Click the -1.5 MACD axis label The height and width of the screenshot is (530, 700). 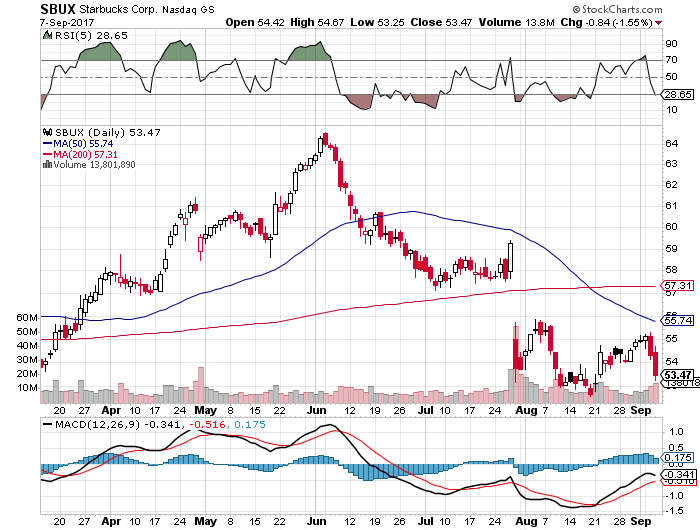(x=675, y=511)
